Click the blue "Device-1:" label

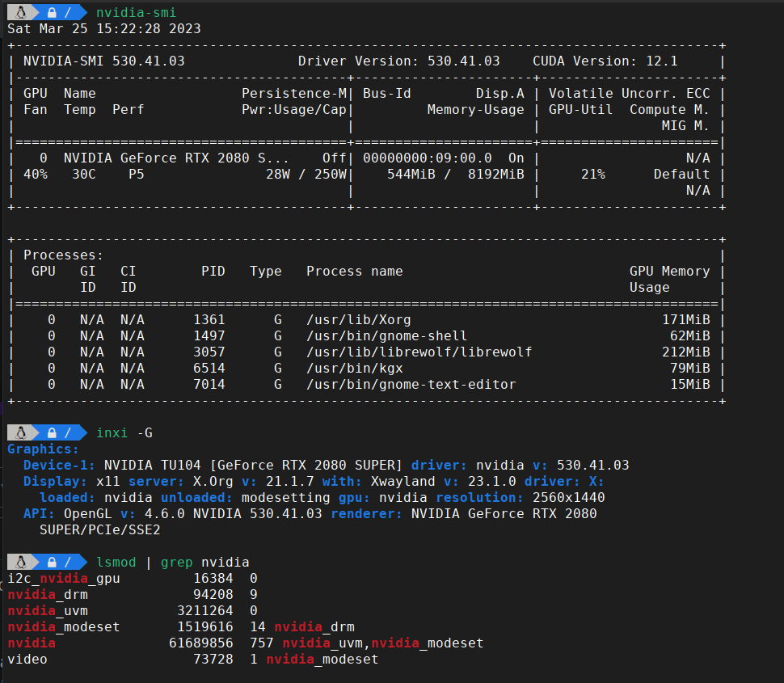tap(60, 465)
